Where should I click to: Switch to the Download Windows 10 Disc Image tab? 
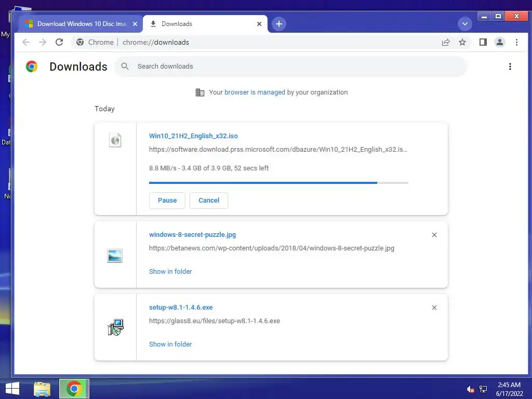click(x=82, y=24)
